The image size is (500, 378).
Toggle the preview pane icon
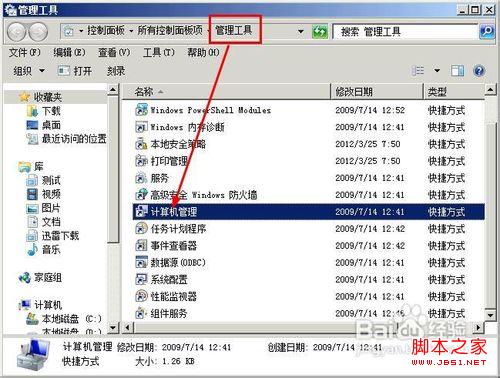point(457,71)
